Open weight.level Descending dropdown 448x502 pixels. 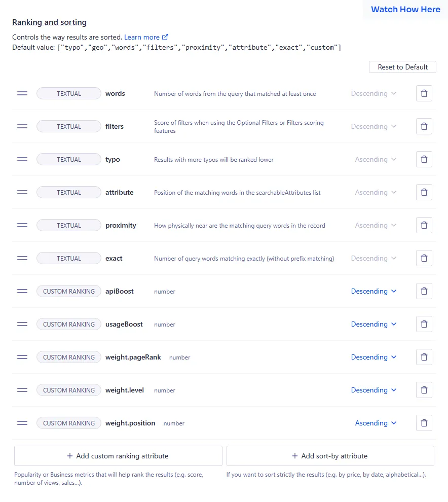(374, 390)
